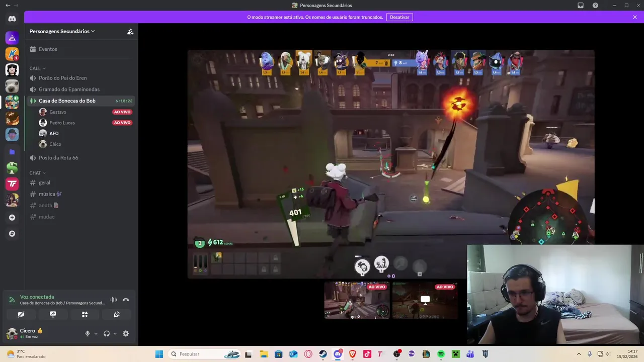Open the mudae text channel

point(80,217)
